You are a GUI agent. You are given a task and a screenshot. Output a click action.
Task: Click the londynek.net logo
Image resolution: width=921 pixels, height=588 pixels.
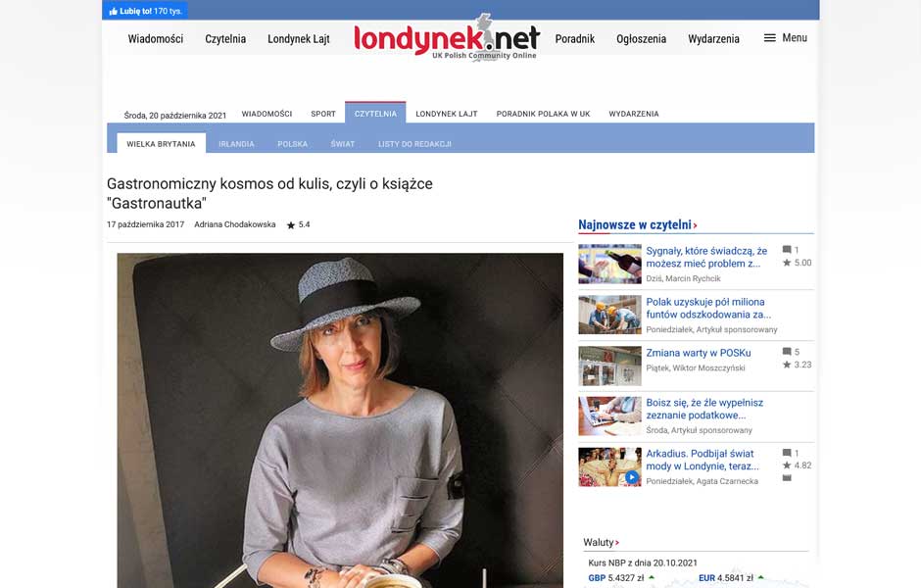[447, 37]
